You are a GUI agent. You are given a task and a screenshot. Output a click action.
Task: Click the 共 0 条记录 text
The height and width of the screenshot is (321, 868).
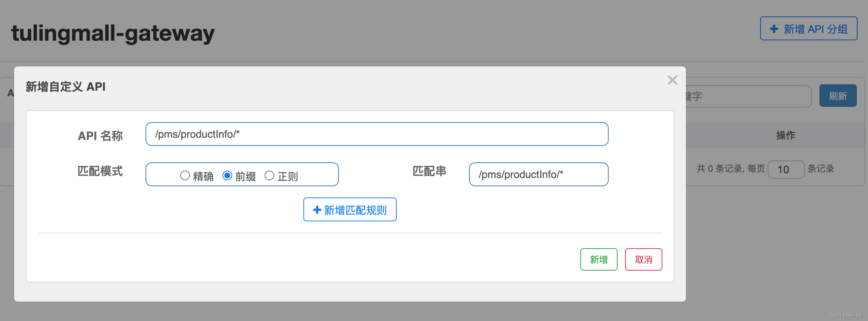tap(720, 169)
